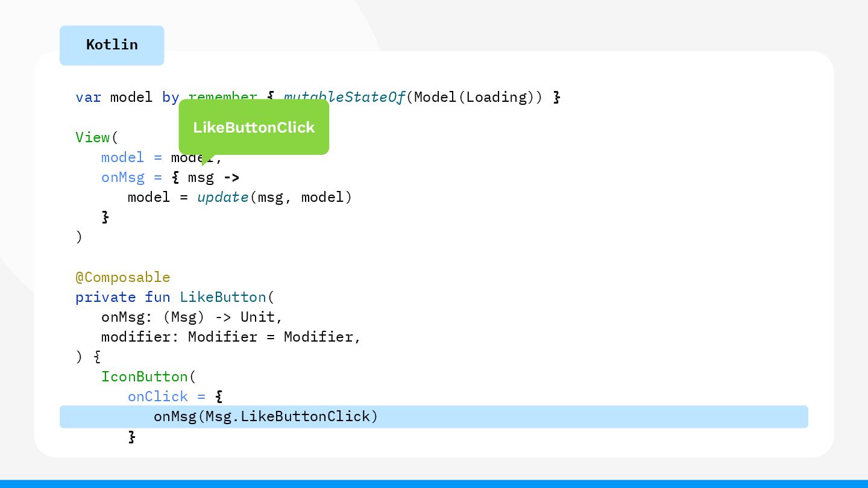Click the 'onMsg: (Msg) -> Unit,' parameter
The width and height of the screenshot is (868, 488).
[192, 317]
